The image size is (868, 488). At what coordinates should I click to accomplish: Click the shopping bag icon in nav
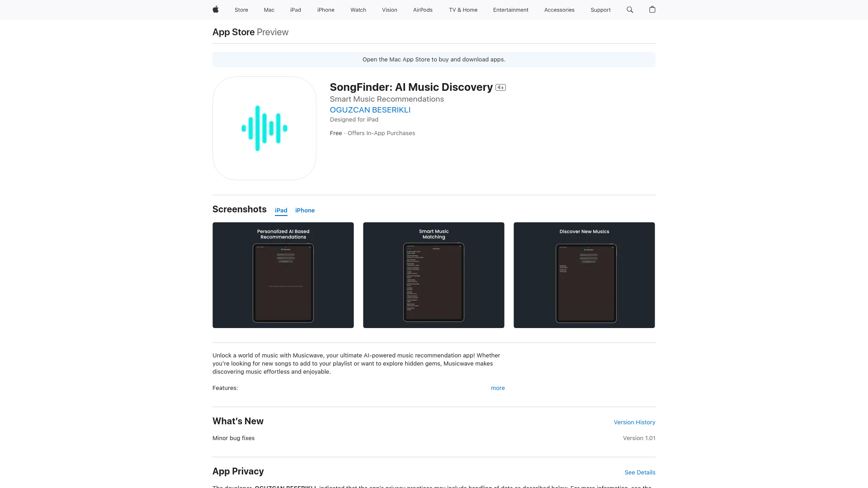point(652,9)
